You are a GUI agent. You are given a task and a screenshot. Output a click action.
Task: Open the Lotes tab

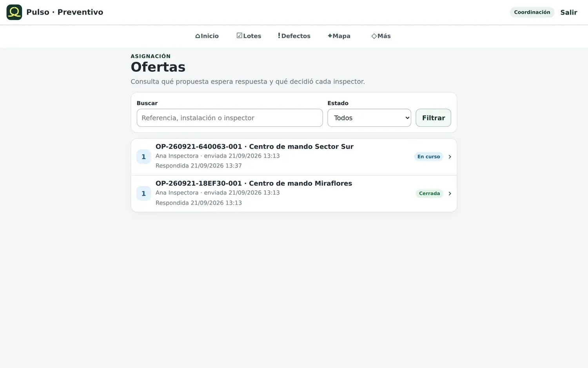point(249,36)
